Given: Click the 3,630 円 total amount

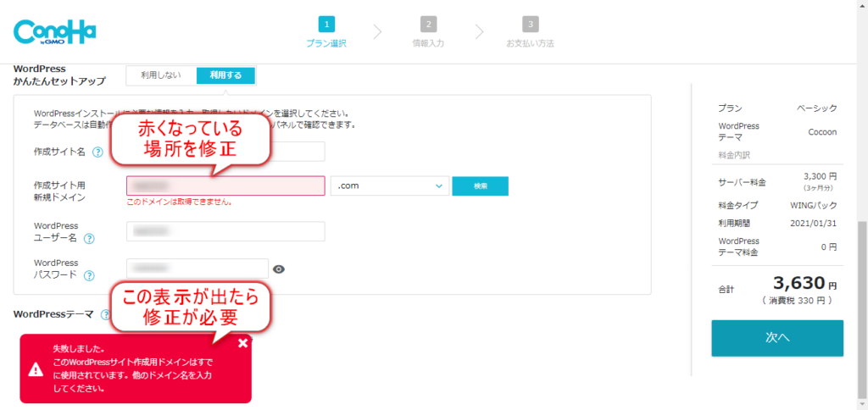Looking at the screenshot, I should click(805, 284).
